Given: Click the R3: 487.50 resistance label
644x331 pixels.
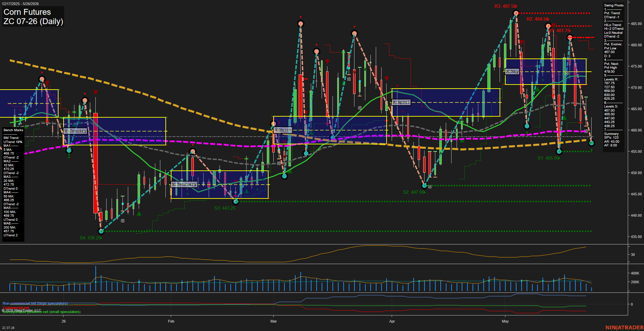Looking at the screenshot, I should 505,6.
